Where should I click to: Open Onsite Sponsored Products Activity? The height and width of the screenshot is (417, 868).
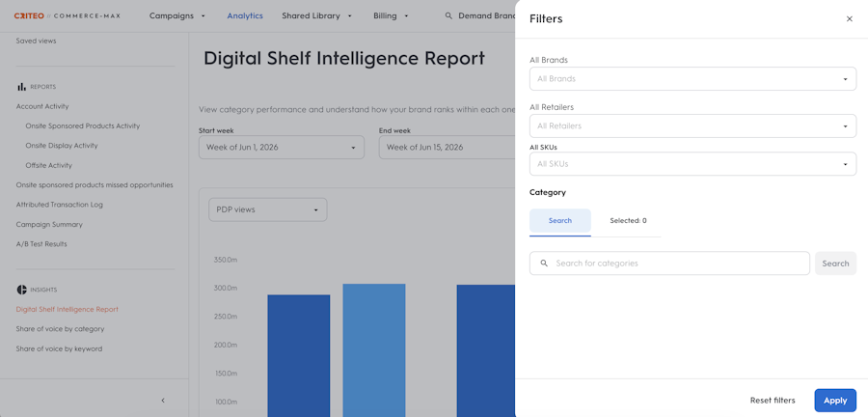(x=83, y=126)
